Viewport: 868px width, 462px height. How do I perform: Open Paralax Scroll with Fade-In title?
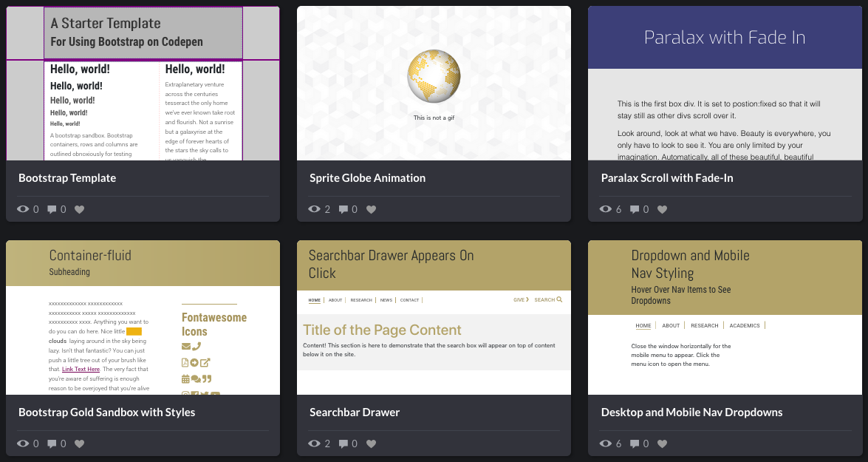click(x=666, y=178)
